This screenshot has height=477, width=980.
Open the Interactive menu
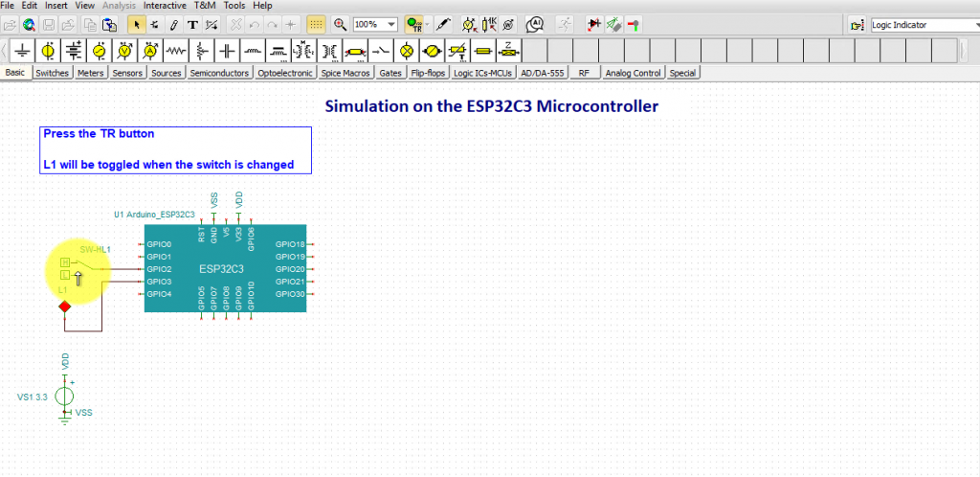point(165,6)
